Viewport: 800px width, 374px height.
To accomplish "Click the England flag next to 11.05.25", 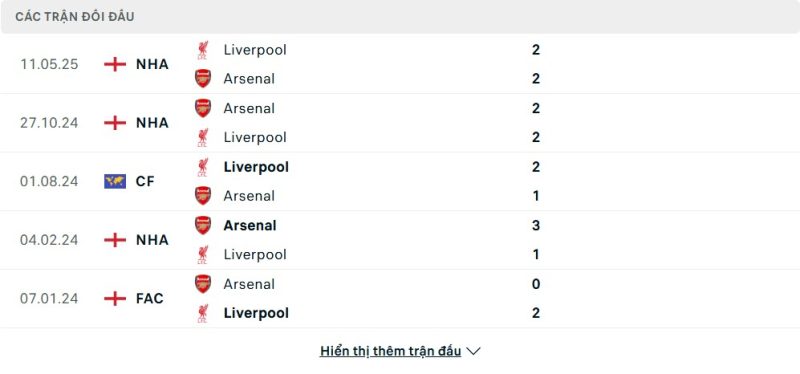I will (x=115, y=64).
